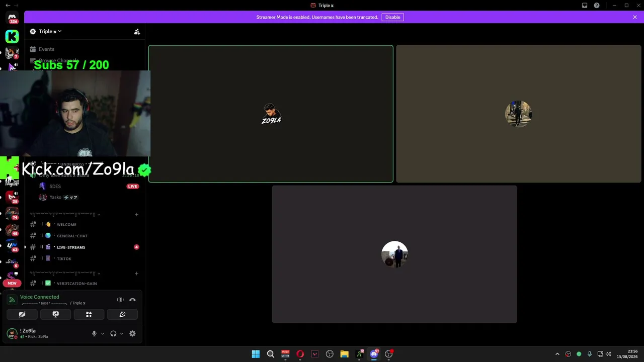Focus the bottom participant video tile

(394, 254)
